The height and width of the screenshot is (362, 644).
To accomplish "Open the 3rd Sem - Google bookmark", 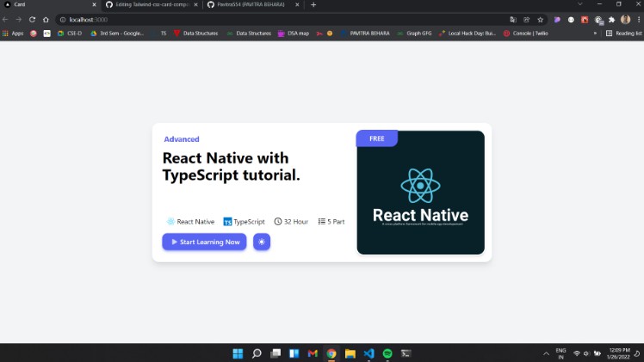I will pyautogui.click(x=117, y=34).
